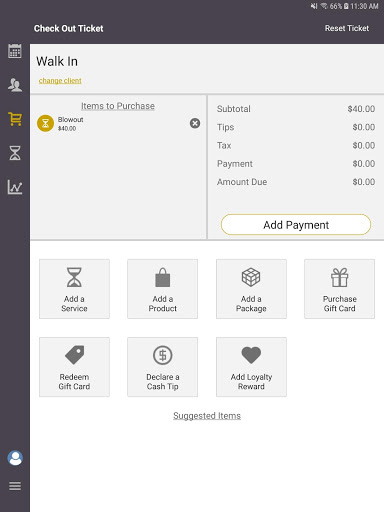
Task: Click the Add Payment button
Action: (x=296, y=225)
